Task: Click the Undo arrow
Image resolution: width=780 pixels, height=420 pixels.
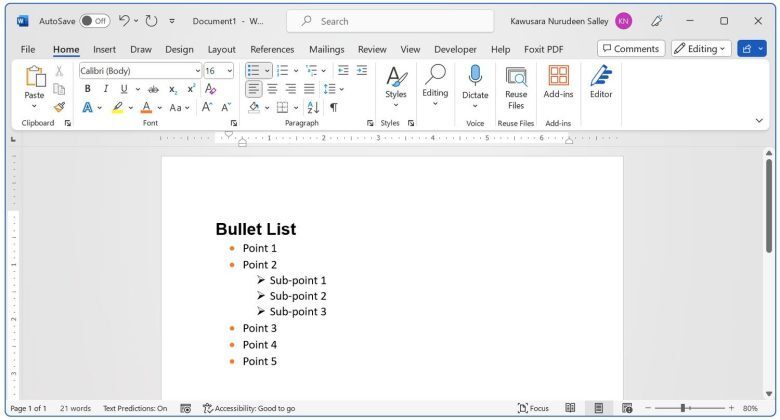Action: tap(124, 21)
